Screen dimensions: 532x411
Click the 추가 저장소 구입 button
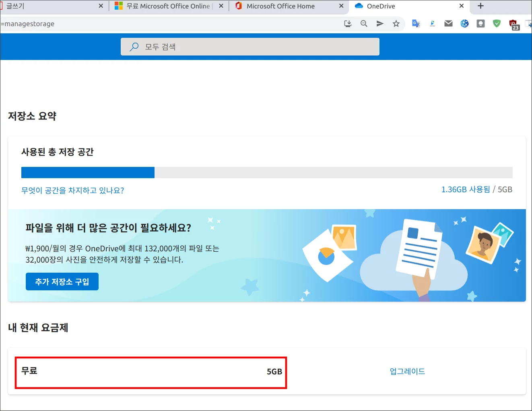tap(62, 282)
